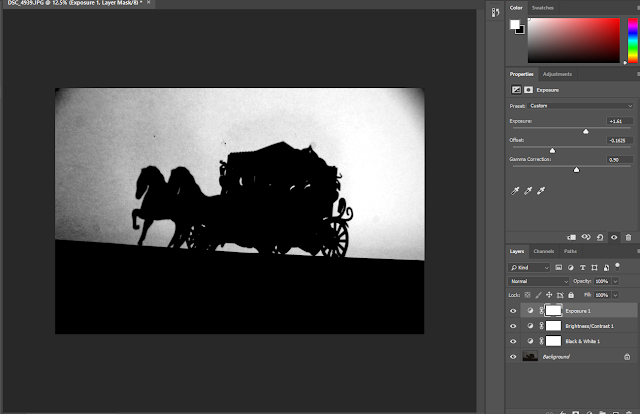The image size is (640, 414).
Task: Hide the Exposure 1 layer
Action: (x=513, y=311)
